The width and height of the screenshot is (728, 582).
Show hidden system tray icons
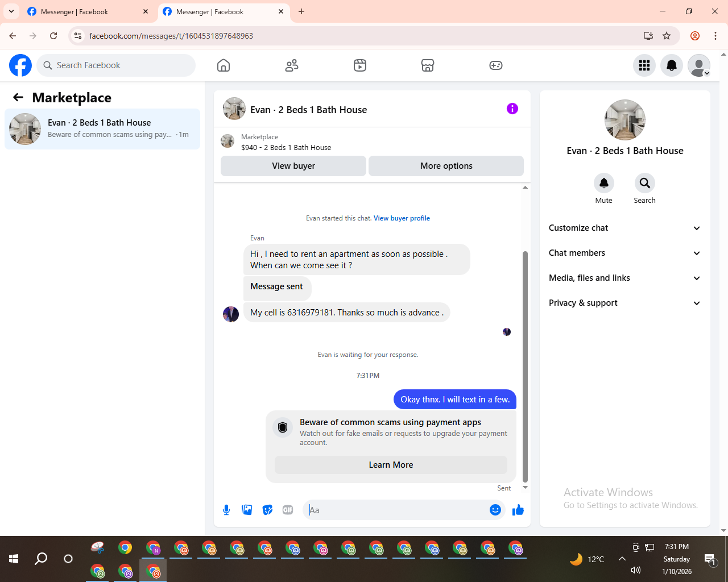tap(622, 559)
